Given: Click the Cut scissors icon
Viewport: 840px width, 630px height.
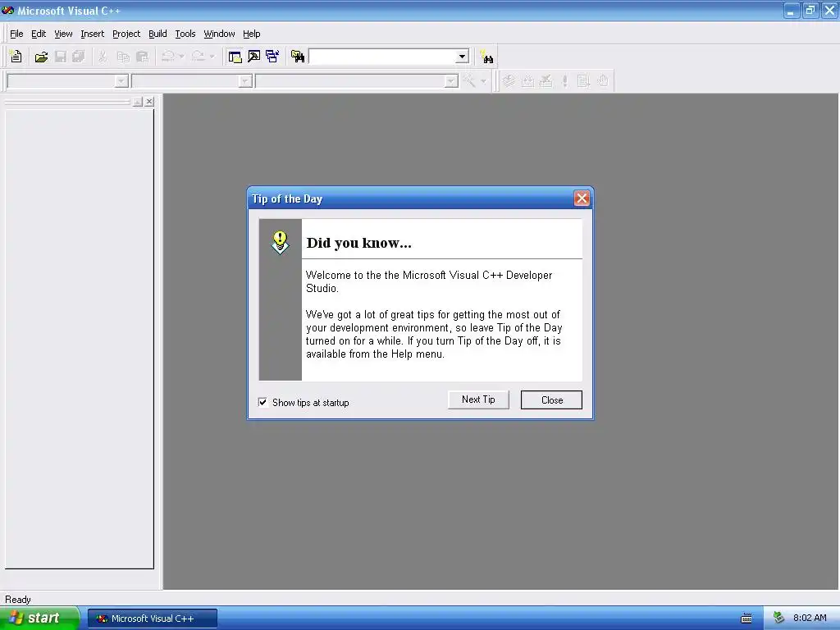Looking at the screenshot, I should [103, 57].
